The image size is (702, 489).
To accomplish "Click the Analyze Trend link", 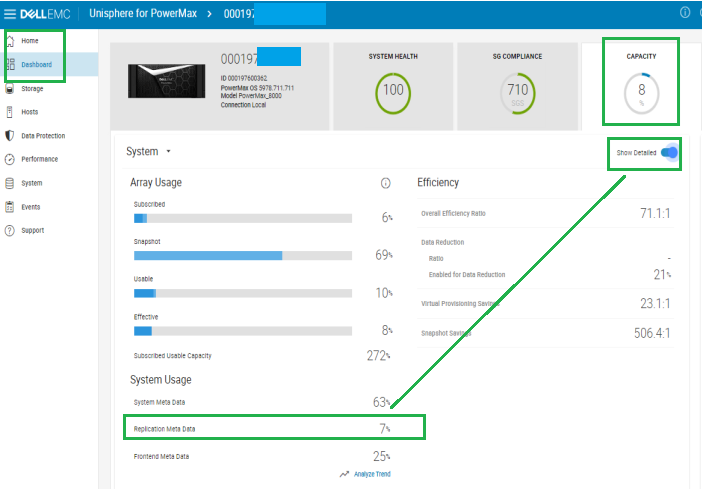I will (x=370, y=474).
